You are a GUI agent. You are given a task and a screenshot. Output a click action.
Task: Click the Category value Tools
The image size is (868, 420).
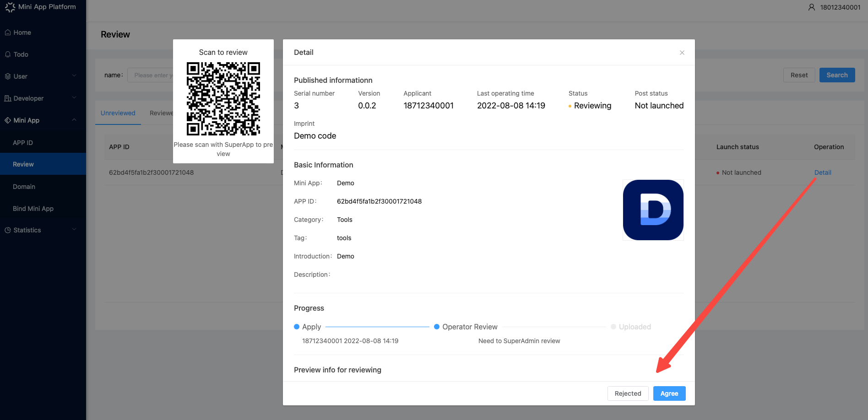coord(345,220)
